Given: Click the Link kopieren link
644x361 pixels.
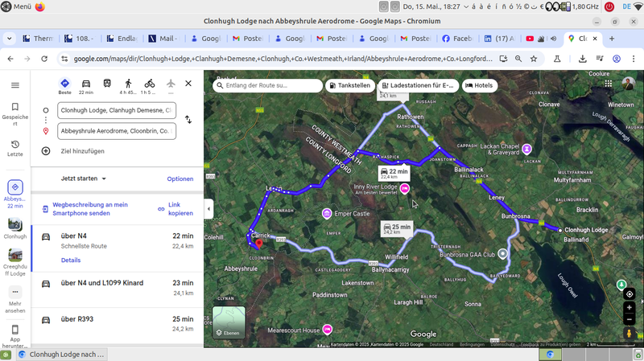Looking at the screenshot, I should pos(175,209).
